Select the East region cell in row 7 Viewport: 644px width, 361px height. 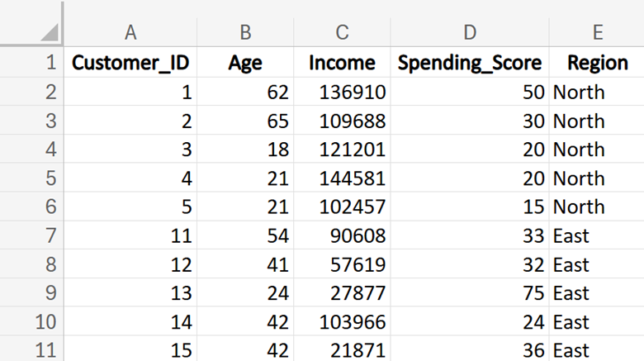597,236
